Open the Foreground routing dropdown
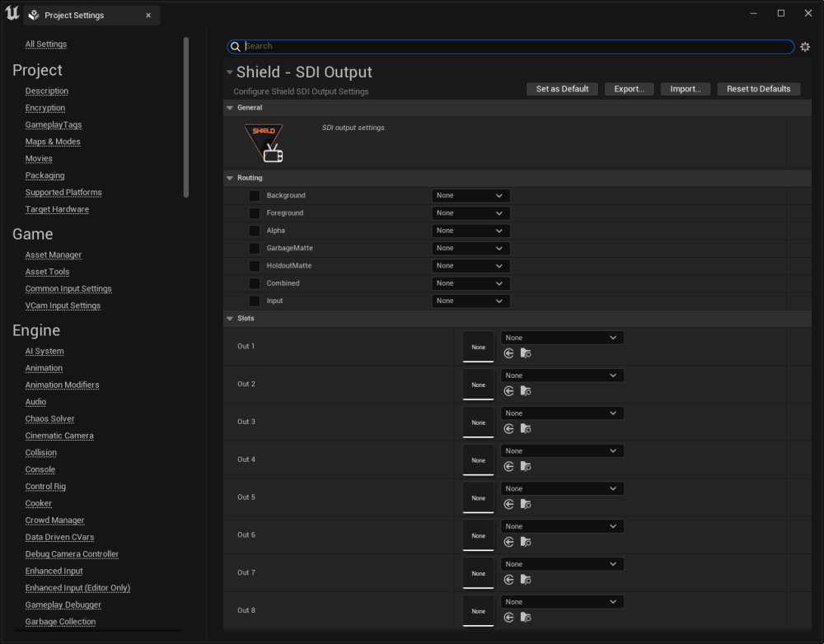The height and width of the screenshot is (644, 824). [471, 213]
